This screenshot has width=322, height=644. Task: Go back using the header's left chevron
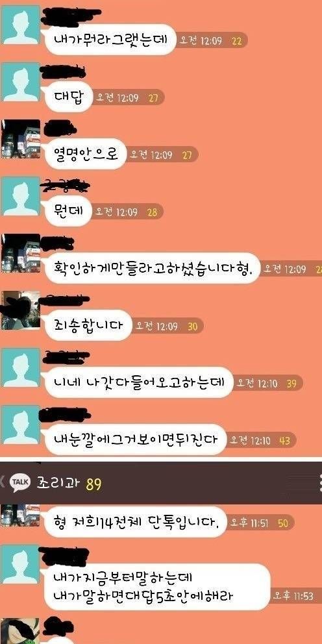(x=3, y=484)
